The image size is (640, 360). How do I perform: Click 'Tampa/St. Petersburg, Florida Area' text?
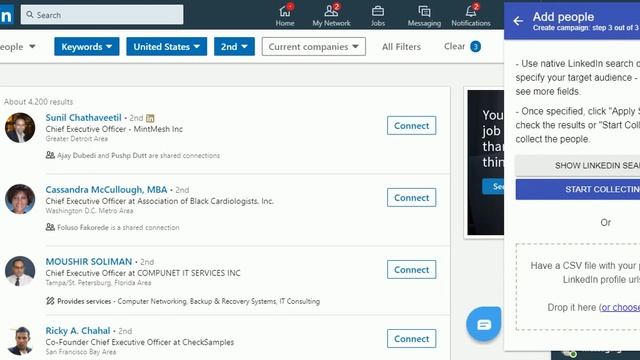click(x=98, y=282)
